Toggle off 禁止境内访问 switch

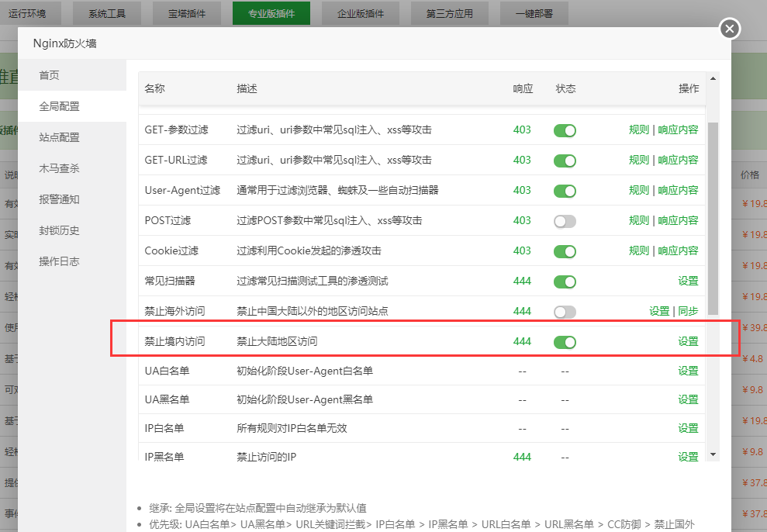(565, 342)
